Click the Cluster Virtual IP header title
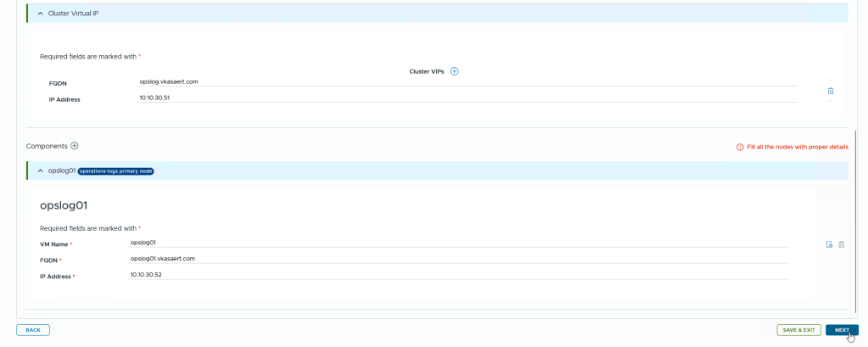Image resolution: width=868 pixels, height=347 pixels. (80, 14)
